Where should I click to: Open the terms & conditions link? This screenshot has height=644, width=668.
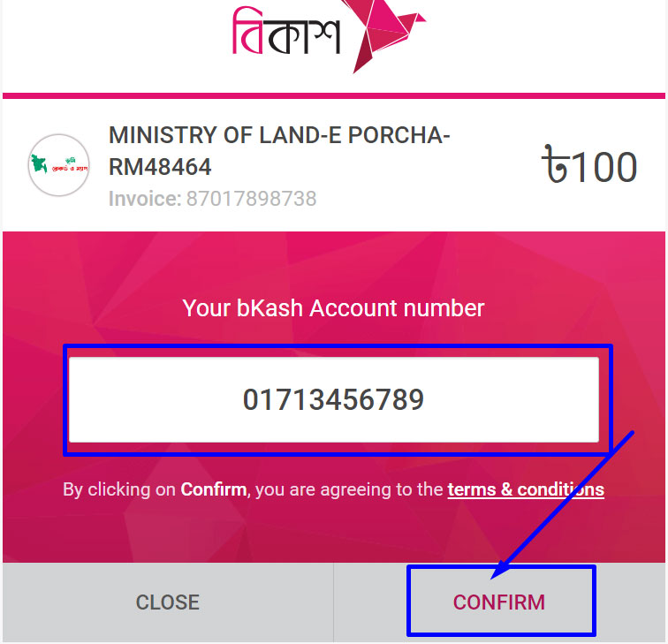(526, 489)
